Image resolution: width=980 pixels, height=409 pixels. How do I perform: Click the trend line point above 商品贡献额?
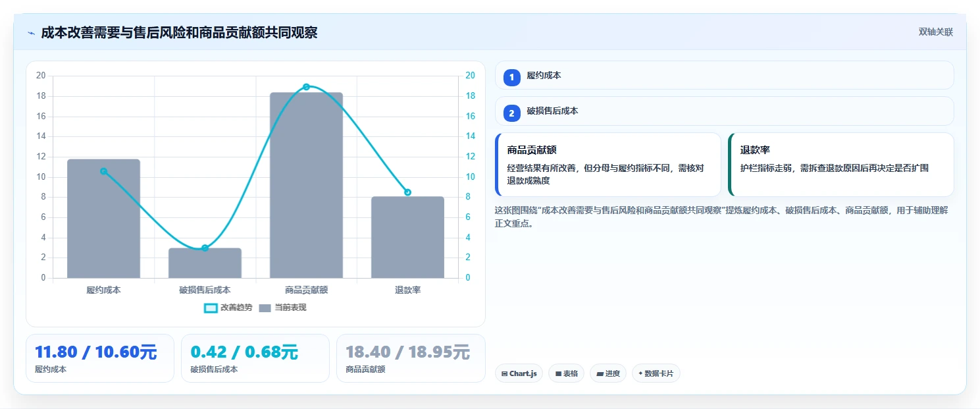coord(306,87)
